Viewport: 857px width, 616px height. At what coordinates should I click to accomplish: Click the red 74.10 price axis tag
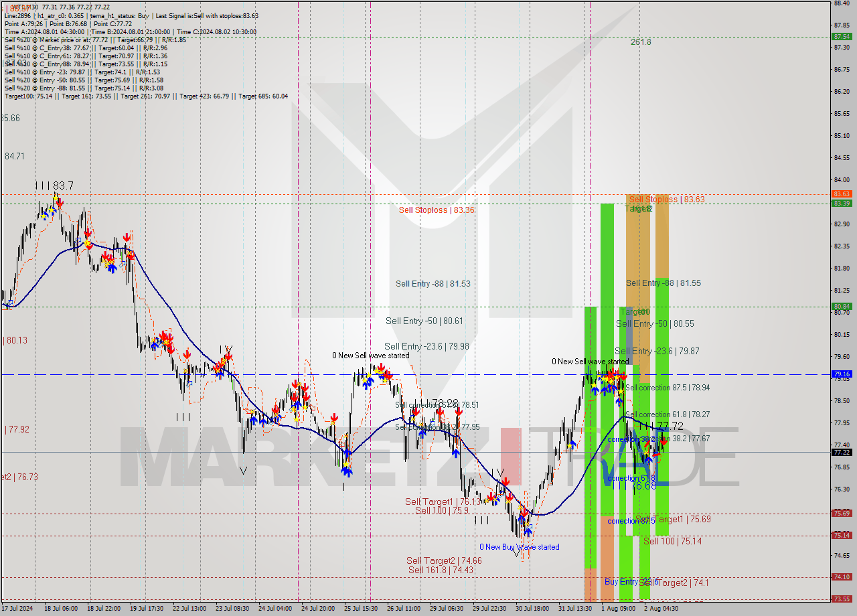click(841, 577)
